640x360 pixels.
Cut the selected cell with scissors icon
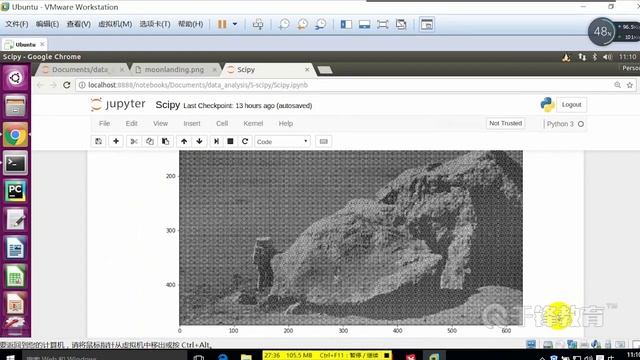point(134,141)
